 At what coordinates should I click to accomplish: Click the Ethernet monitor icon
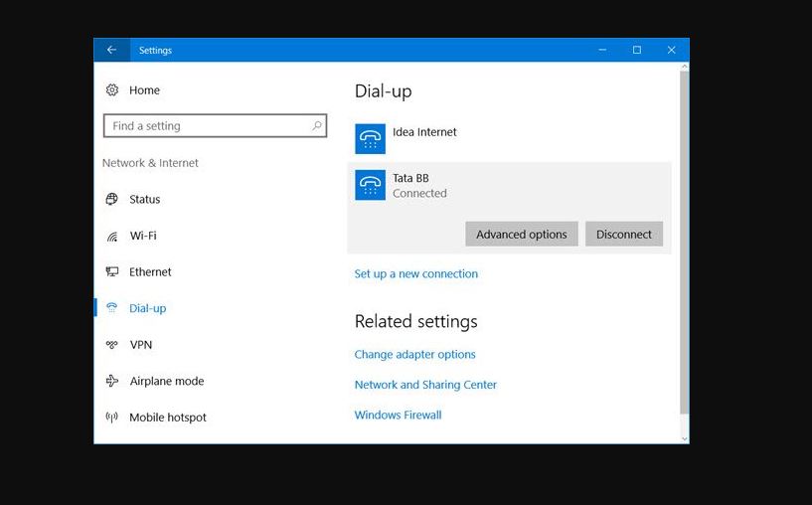point(112,271)
